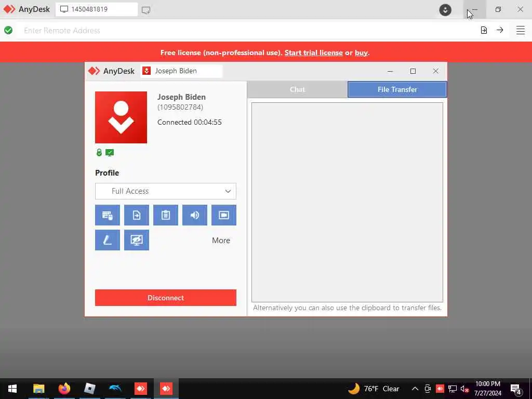
Task: Click the AnyDesk logo in main window
Action: tap(26, 9)
